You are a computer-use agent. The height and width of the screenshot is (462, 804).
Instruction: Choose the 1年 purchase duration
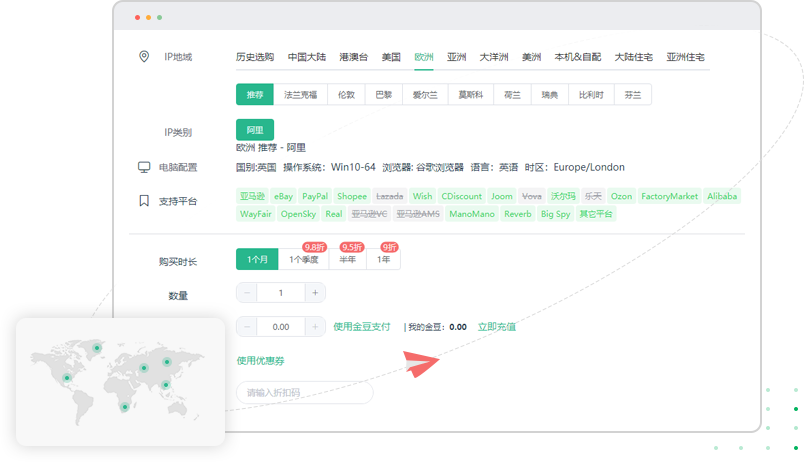pyautogui.click(x=384, y=260)
